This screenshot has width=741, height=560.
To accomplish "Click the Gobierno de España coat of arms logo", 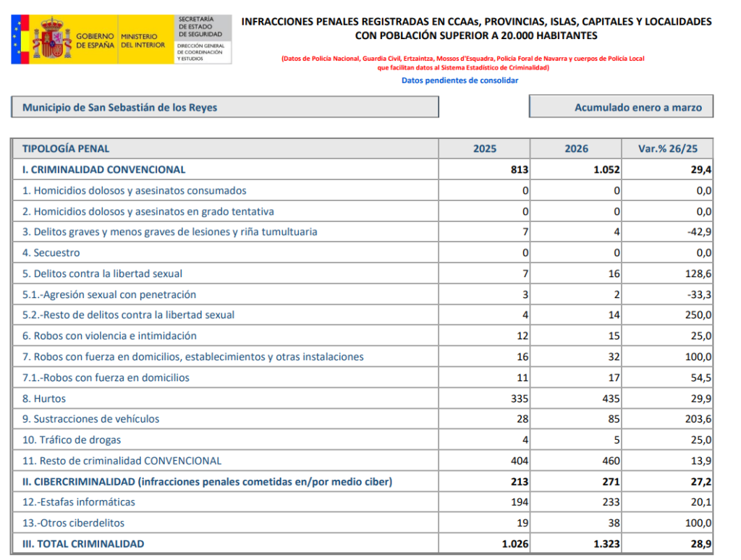I will (52, 39).
